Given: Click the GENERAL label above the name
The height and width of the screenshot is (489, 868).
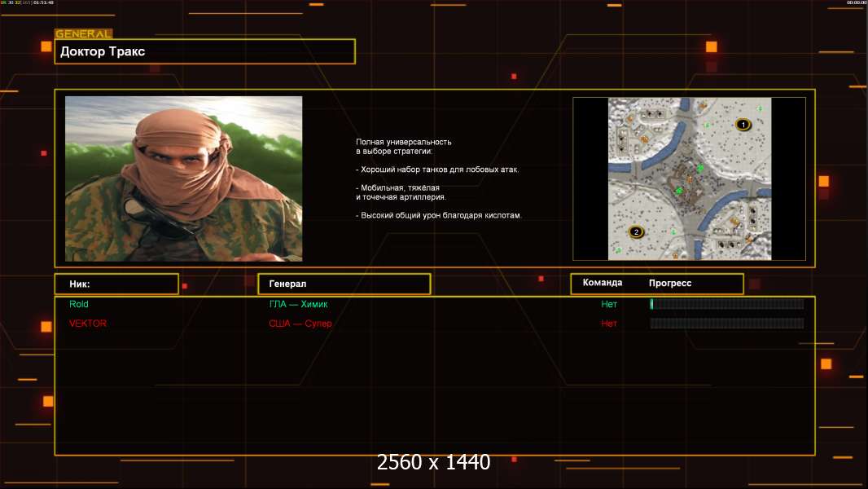Looking at the screenshot, I should point(83,33).
